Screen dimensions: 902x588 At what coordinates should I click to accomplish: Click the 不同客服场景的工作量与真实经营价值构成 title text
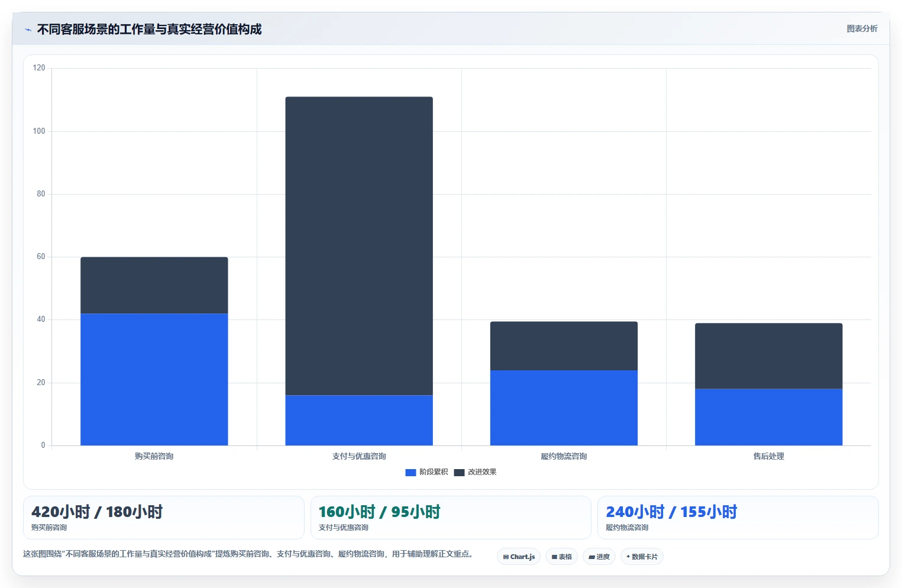click(x=149, y=29)
